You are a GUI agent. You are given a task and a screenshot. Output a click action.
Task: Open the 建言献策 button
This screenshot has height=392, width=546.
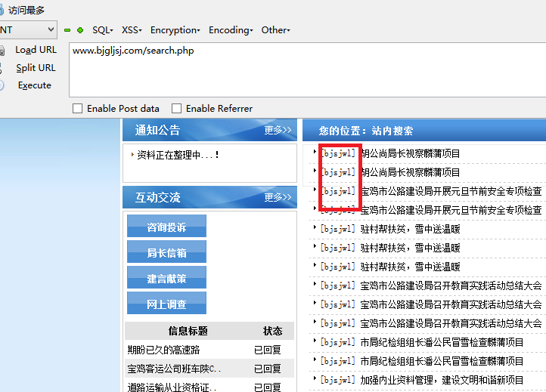point(166,277)
